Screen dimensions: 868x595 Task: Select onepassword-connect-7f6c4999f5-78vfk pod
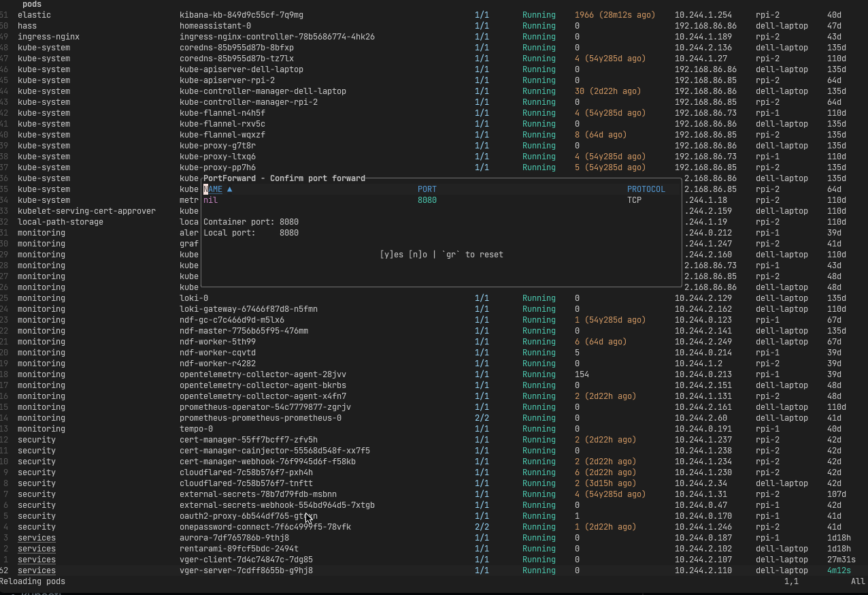click(x=265, y=527)
